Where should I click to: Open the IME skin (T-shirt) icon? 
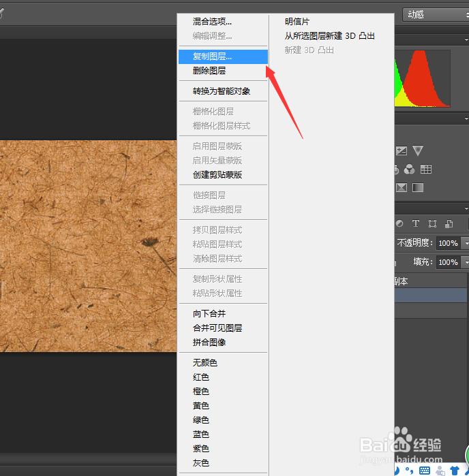pyautogui.click(x=455, y=471)
